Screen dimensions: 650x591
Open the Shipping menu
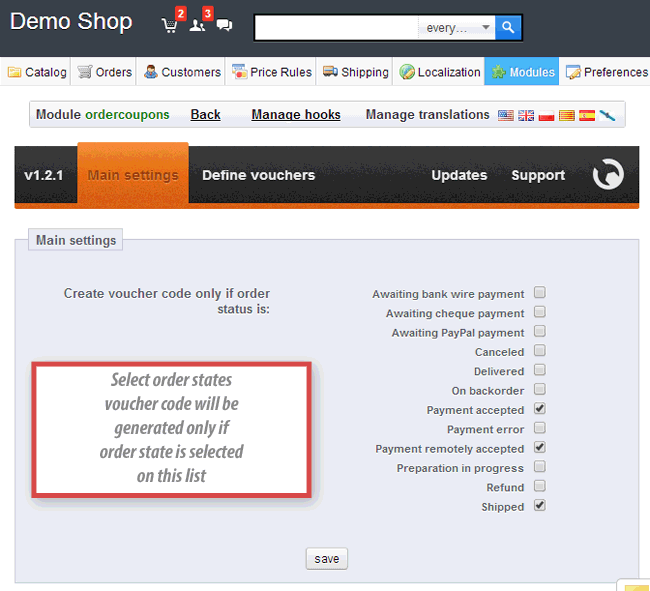355,72
